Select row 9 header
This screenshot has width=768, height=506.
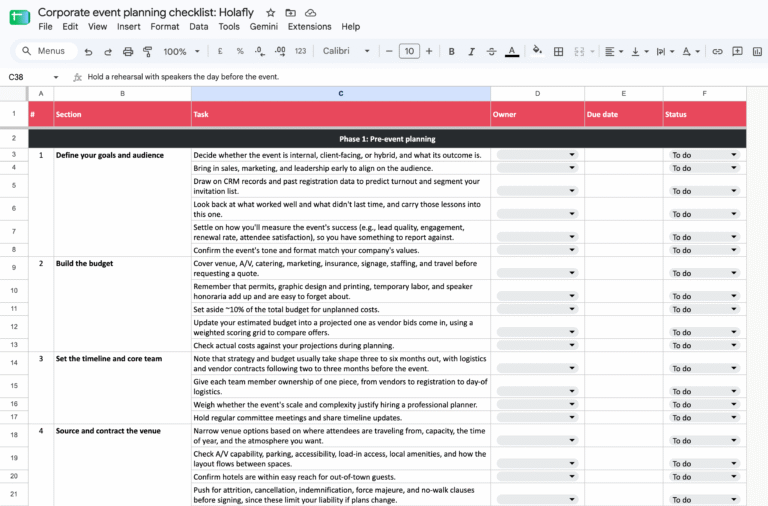pos(14,268)
